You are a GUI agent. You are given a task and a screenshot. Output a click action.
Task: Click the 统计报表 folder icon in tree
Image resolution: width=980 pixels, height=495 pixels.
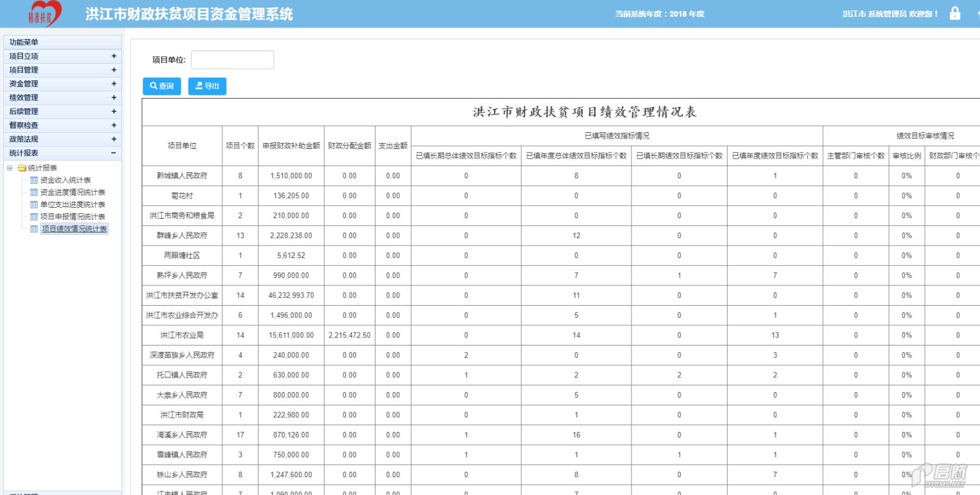point(22,168)
